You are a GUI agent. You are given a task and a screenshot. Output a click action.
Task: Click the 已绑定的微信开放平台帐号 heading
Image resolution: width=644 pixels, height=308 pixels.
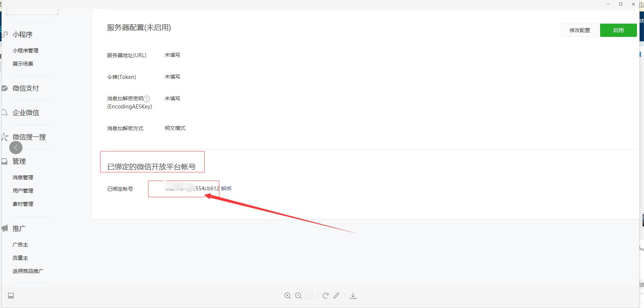point(151,167)
